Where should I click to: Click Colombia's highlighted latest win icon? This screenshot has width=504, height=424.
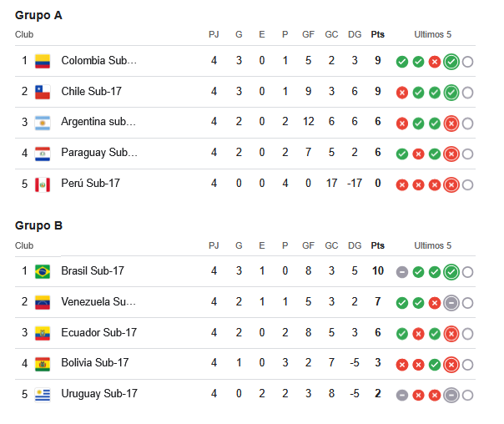coord(451,62)
